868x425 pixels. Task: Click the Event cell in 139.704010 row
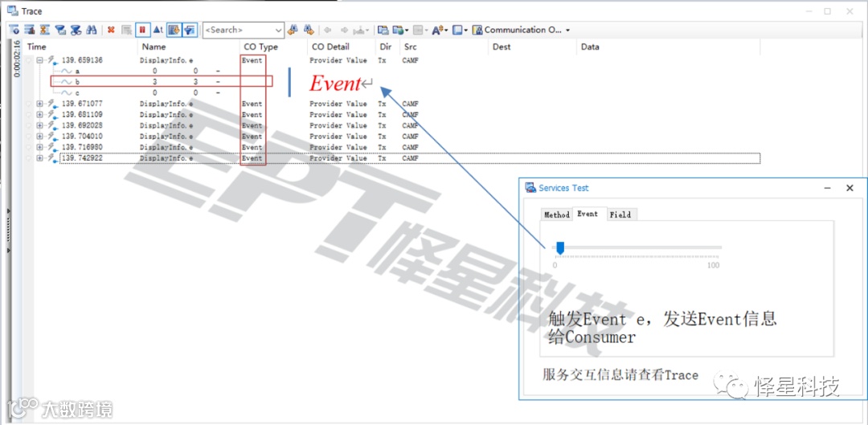252,136
